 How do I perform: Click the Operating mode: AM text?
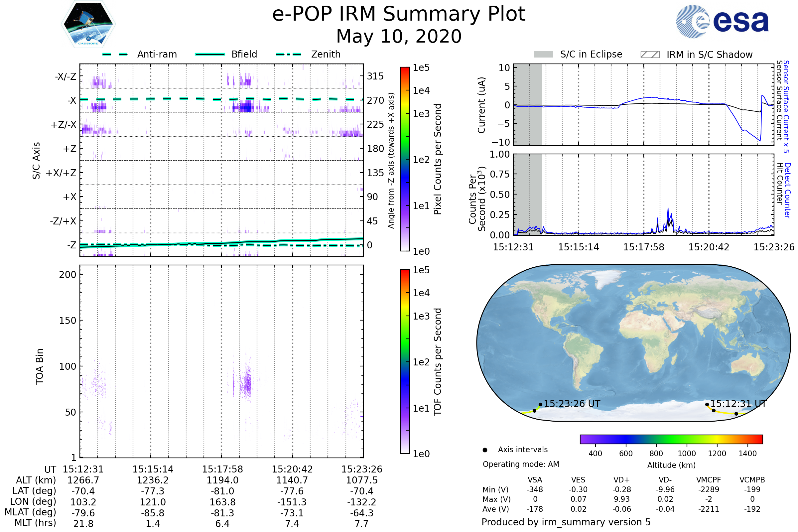521,464
